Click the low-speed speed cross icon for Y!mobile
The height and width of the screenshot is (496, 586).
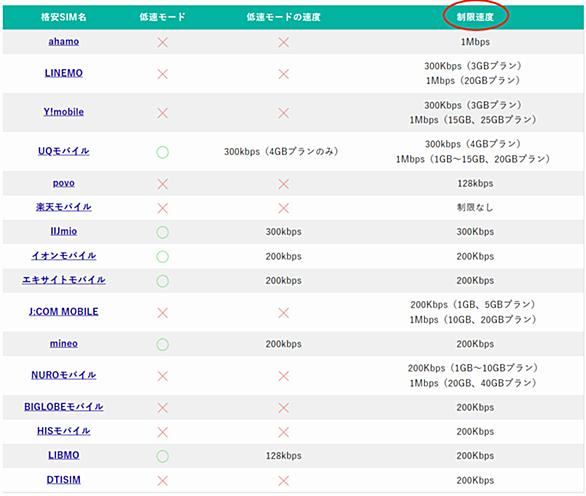(x=284, y=113)
